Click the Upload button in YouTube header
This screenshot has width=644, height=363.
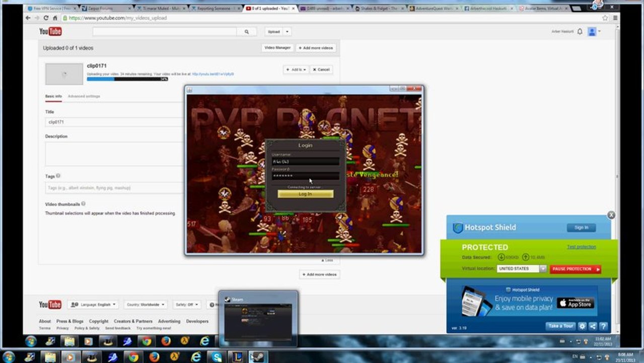click(x=273, y=32)
